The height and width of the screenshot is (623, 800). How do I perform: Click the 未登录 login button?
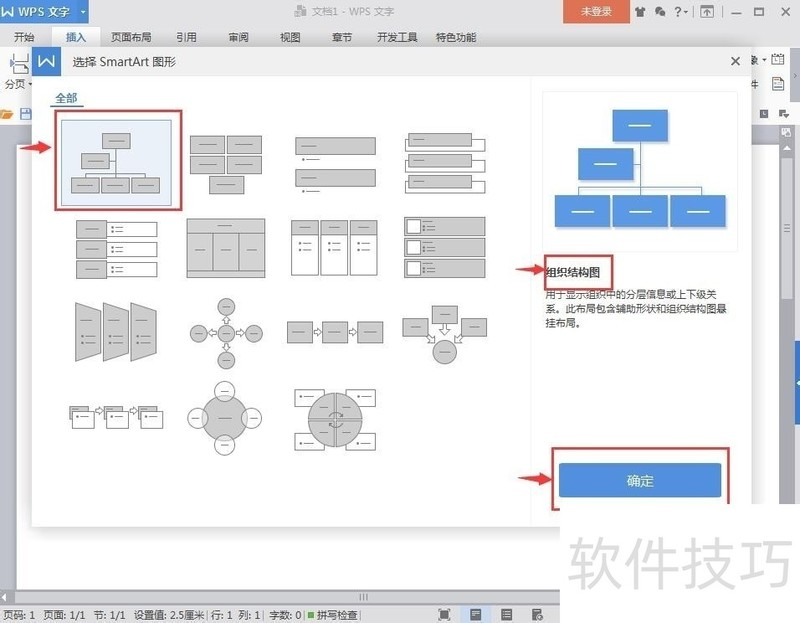pyautogui.click(x=596, y=12)
